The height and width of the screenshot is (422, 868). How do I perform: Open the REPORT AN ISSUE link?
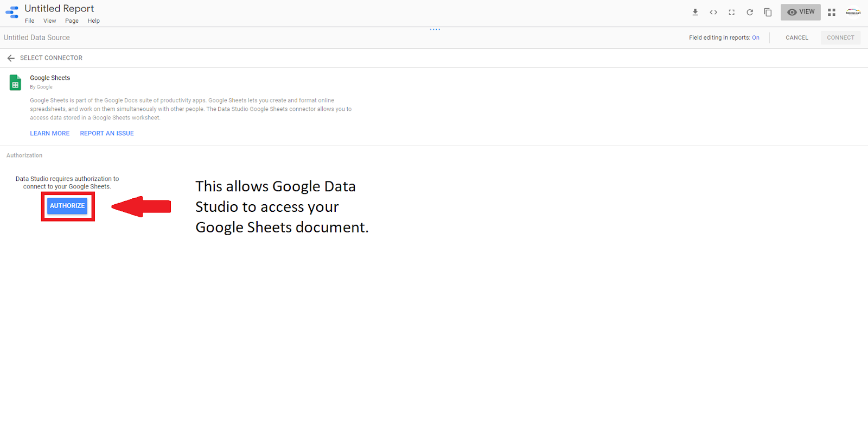(x=107, y=134)
